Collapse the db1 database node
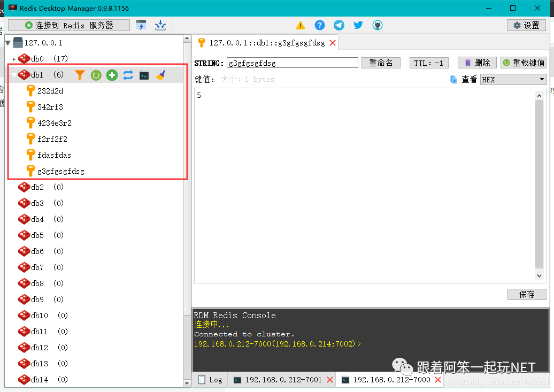 click(14, 75)
